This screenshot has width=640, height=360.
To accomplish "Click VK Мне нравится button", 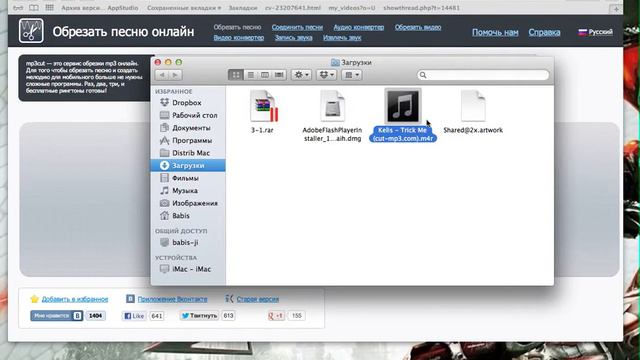I will (56, 316).
